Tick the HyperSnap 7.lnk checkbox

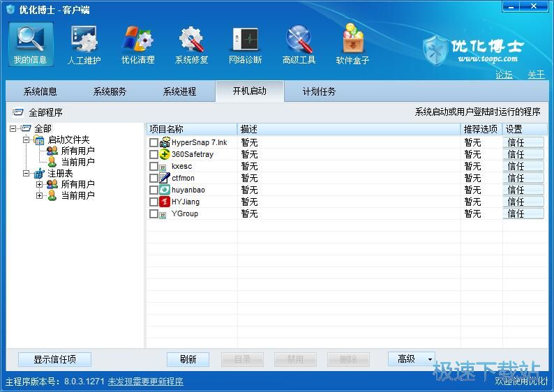click(154, 143)
